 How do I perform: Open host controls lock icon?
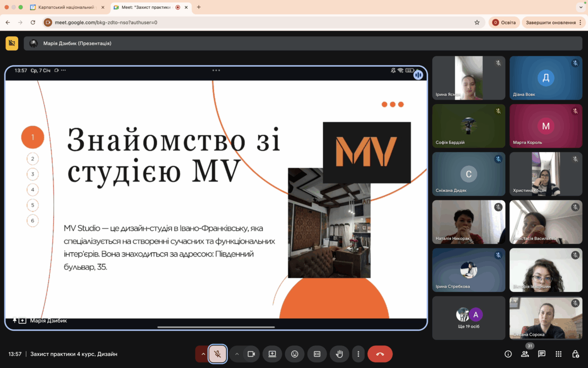click(x=575, y=354)
